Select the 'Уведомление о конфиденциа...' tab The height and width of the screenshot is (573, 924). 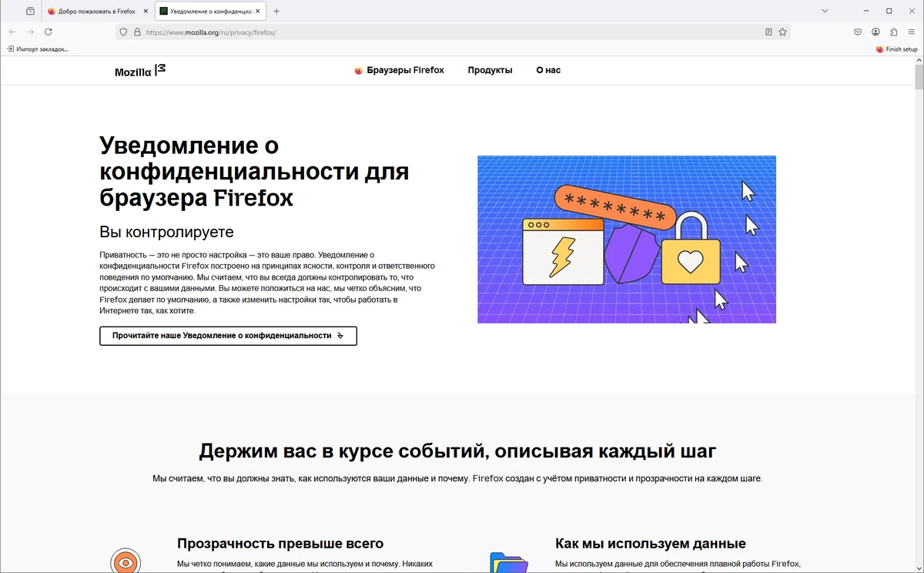click(209, 12)
